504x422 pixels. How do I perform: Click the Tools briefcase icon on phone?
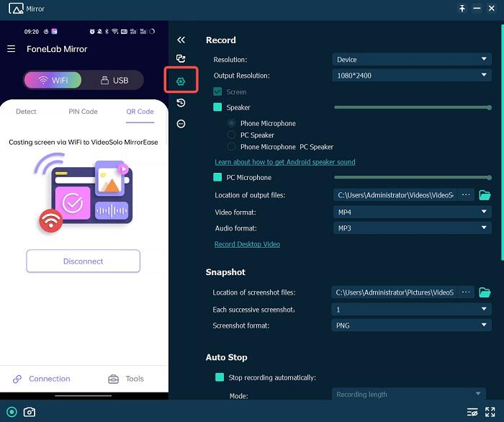[113, 379]
